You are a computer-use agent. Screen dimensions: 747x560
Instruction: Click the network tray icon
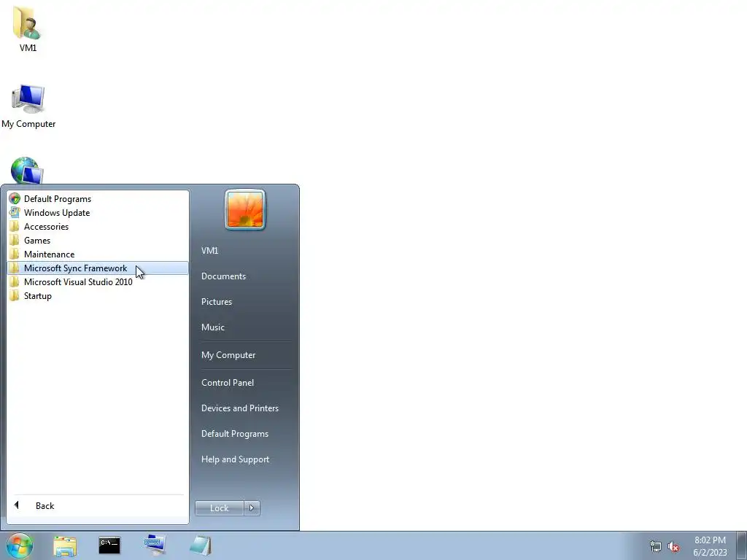[656, 547]
